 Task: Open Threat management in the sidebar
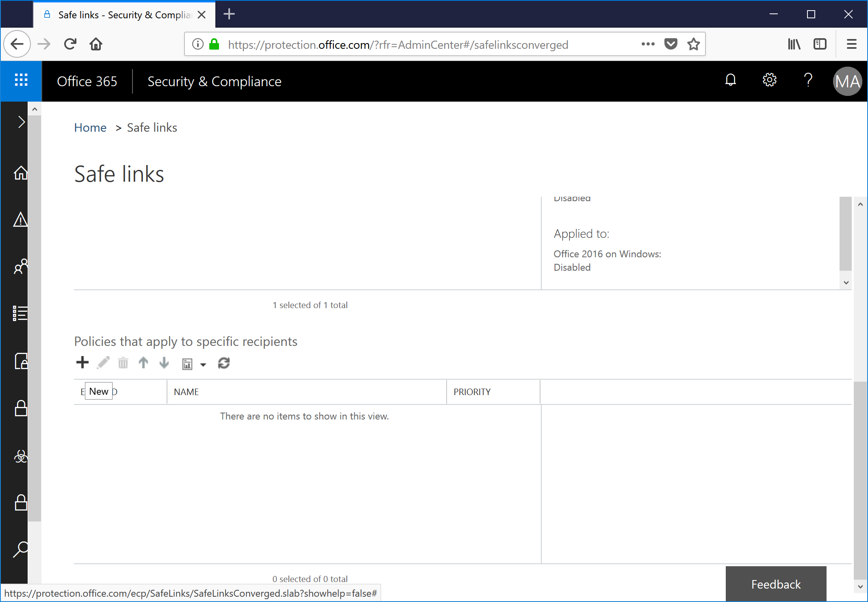pyautogui.click(x=21, y=456)
